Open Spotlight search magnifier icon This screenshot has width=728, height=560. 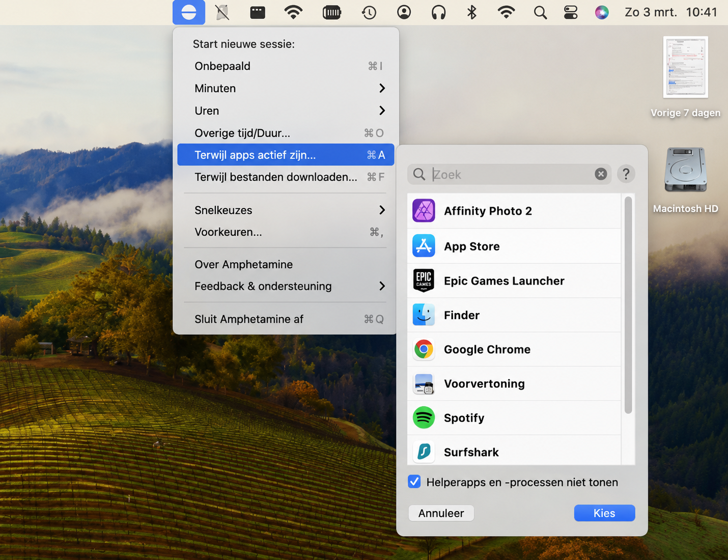pyautogui.click(x=540, y=12)
